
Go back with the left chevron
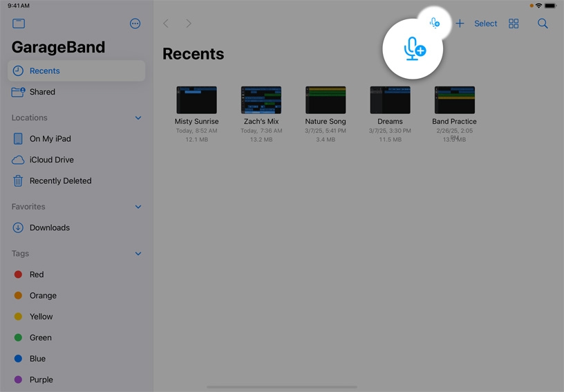[166, 24]
